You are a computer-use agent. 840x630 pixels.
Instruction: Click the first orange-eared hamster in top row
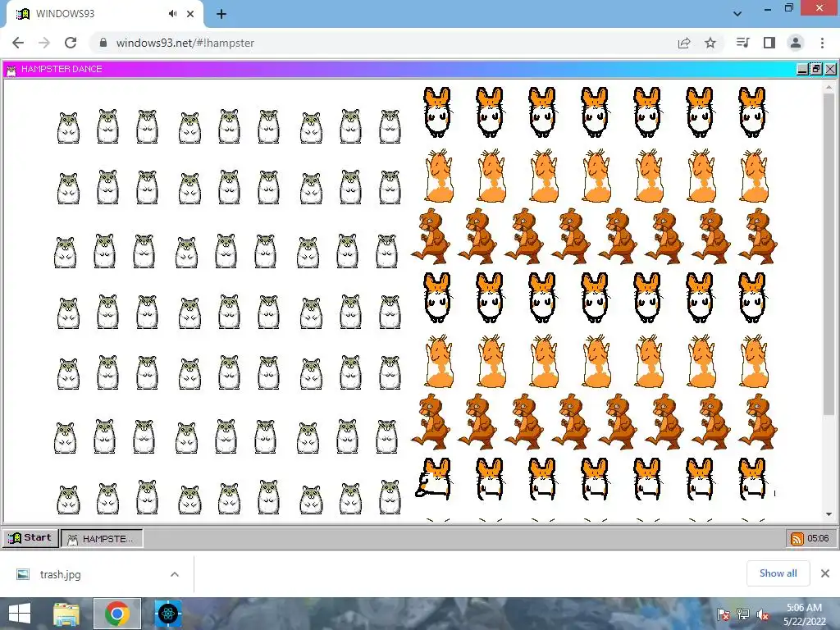coord(438,112)
